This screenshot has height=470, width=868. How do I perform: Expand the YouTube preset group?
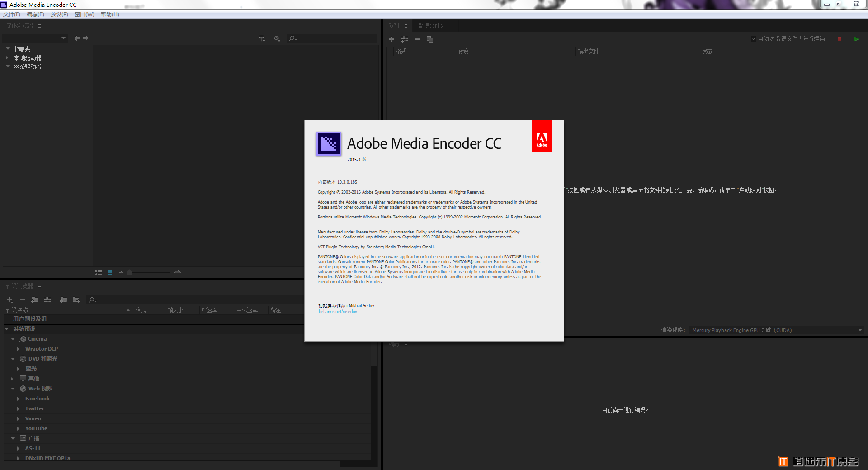(18, 428)
